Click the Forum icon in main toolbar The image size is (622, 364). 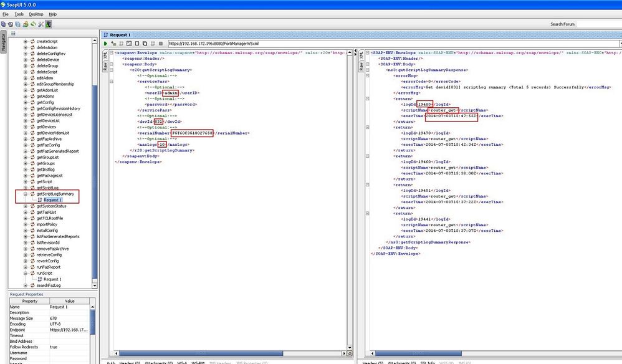(26, 24)
